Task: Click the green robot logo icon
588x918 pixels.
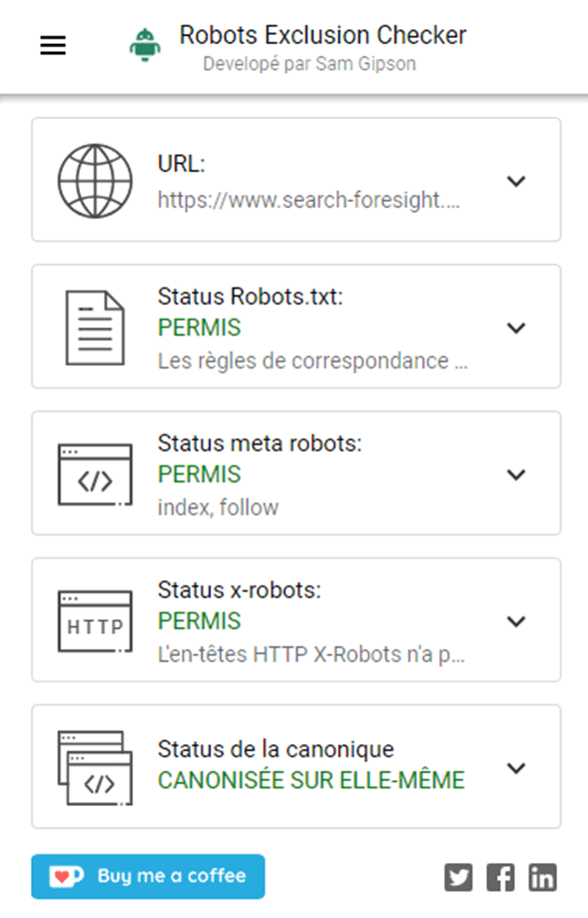Action: pyautogui.click(x=145, y=45)
